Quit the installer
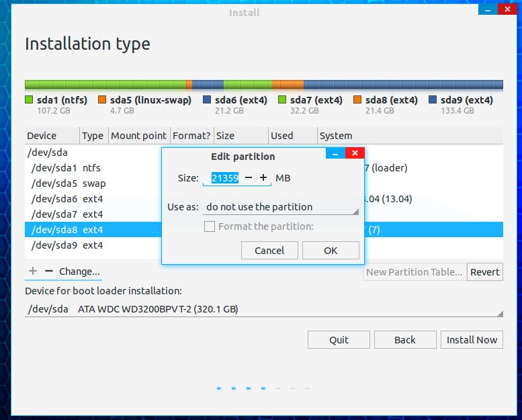 coord(339,339)
